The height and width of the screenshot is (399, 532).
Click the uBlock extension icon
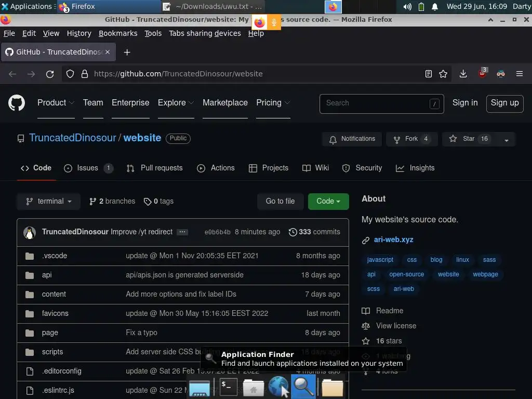tap(482, 73)
